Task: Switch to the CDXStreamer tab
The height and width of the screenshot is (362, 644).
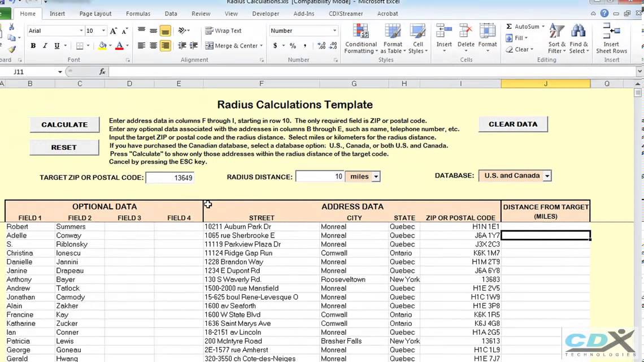Action: [x=346, y=14]
